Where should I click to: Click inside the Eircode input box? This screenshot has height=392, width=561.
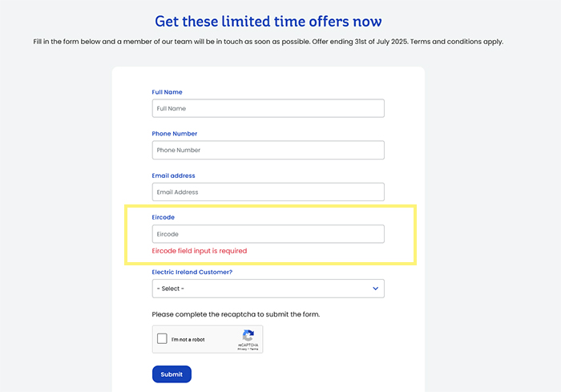tap(268, 234)
